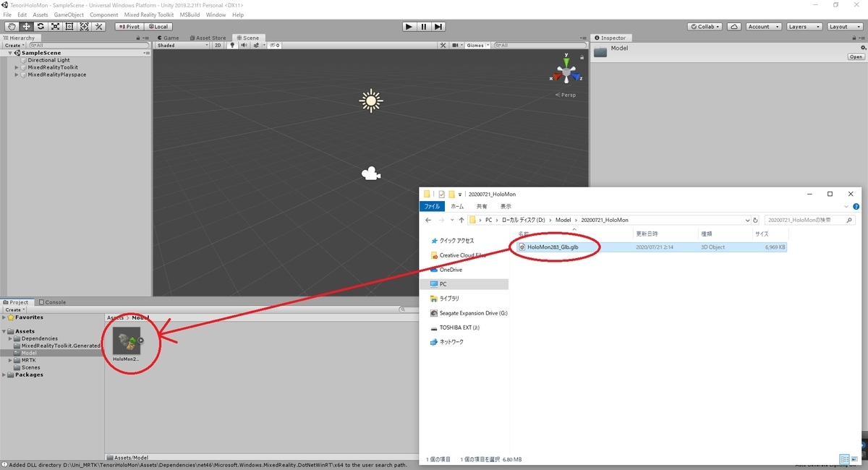Click the Pause button
Viewport: 868px width, 470px height.
point(424,27)
